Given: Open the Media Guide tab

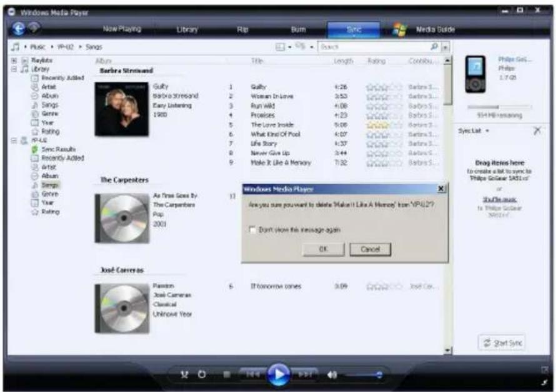Looking at the screenshot, I should (x=435, y=29).
